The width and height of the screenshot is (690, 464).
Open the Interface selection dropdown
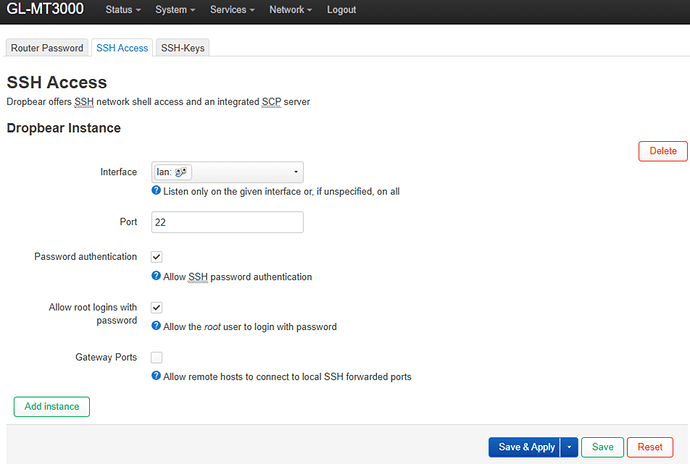[227, 172]
